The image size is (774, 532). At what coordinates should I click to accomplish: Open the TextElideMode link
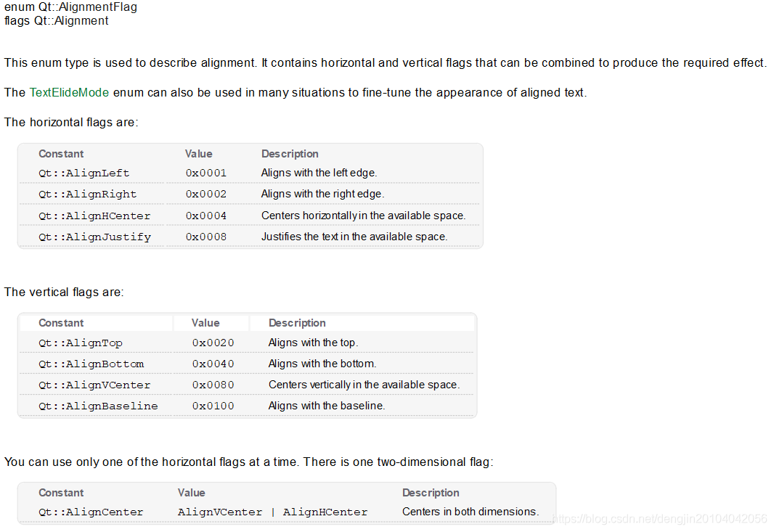coord(69,92)
